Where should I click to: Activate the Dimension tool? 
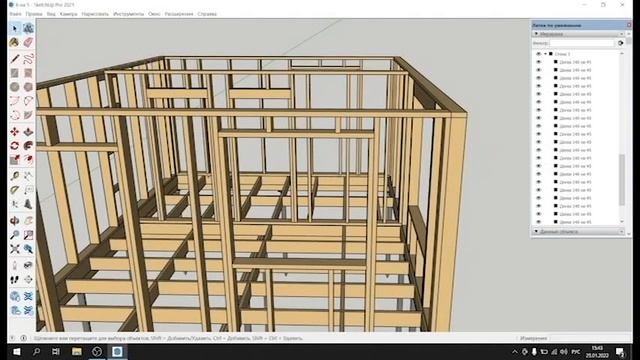(28, 176)
